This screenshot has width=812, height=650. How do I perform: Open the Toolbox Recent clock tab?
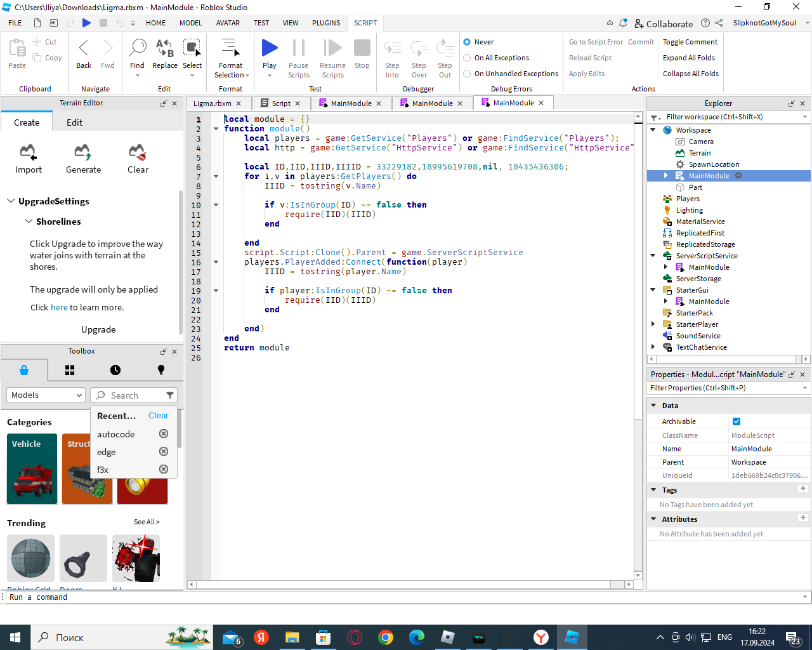[115, 370]
